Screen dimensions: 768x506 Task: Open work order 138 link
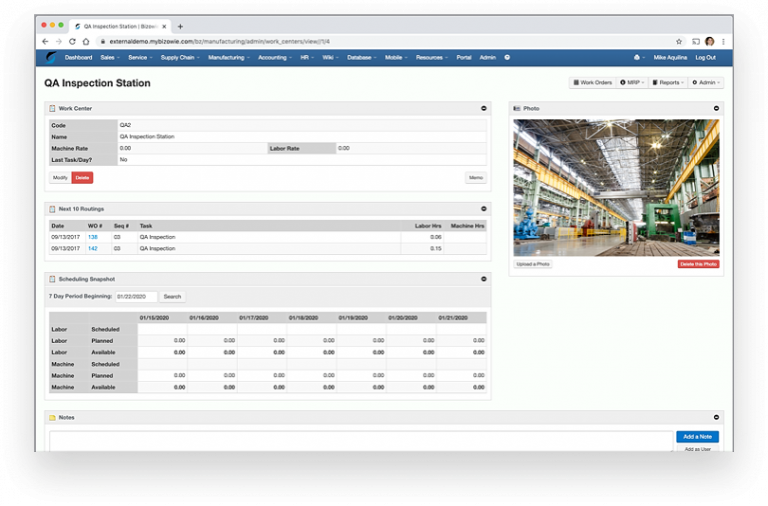[x=93, y=237]
